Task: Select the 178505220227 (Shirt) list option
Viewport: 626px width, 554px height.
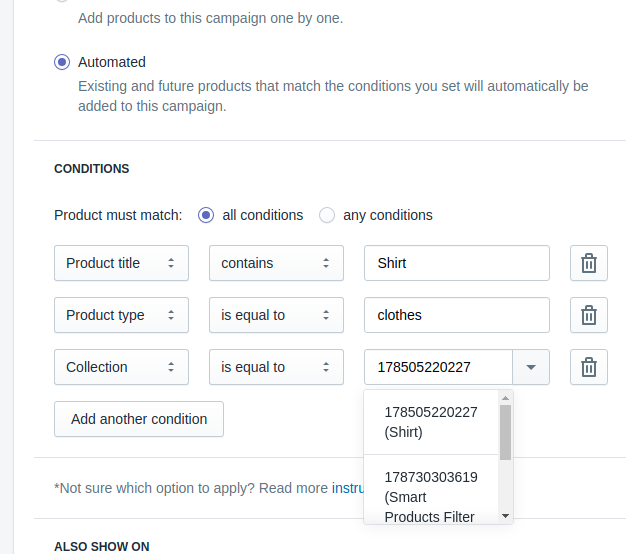Action: (x=431, y=422)
